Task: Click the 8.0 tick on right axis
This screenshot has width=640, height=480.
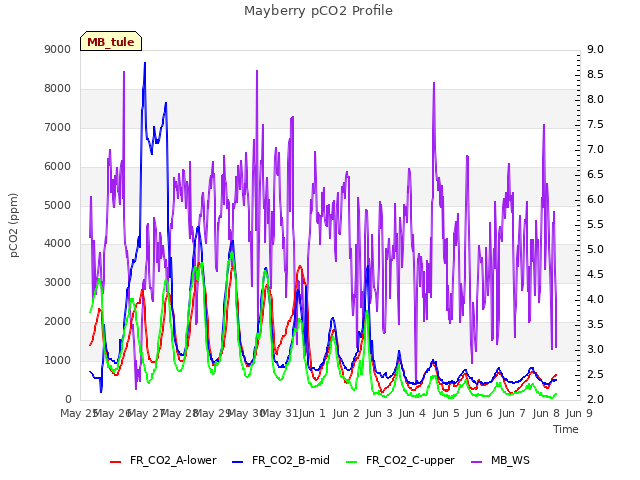Action: click(x=595, y=99)
